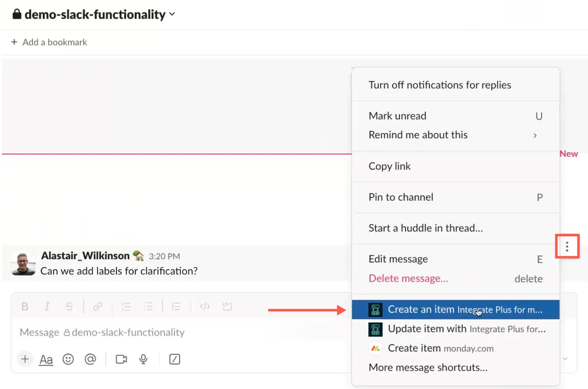This screenshot has width=588, height=389.
Task: Select Update item with Integrate Plus
Action: pos(455,329)
